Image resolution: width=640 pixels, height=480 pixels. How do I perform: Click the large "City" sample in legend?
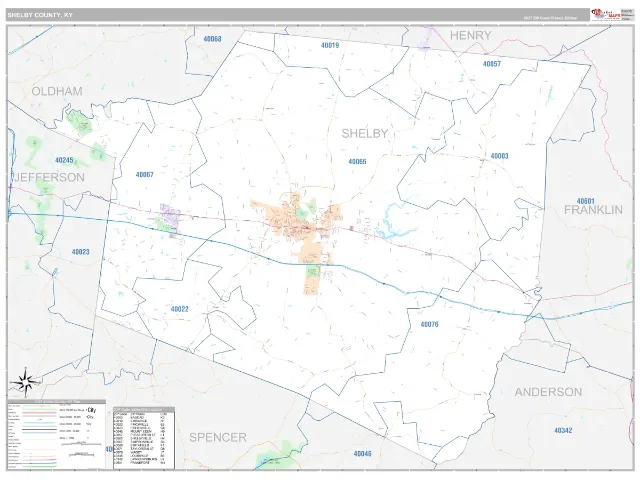click(91, 410)
